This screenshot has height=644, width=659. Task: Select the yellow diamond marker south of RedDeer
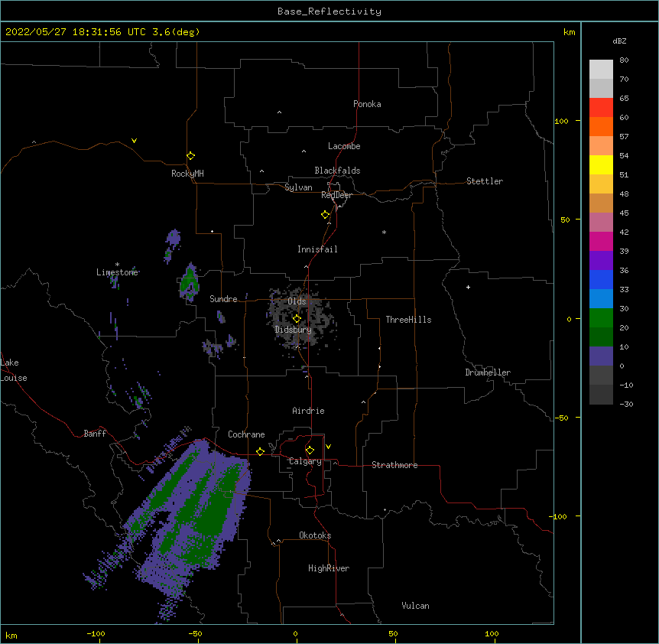point(325,215)
